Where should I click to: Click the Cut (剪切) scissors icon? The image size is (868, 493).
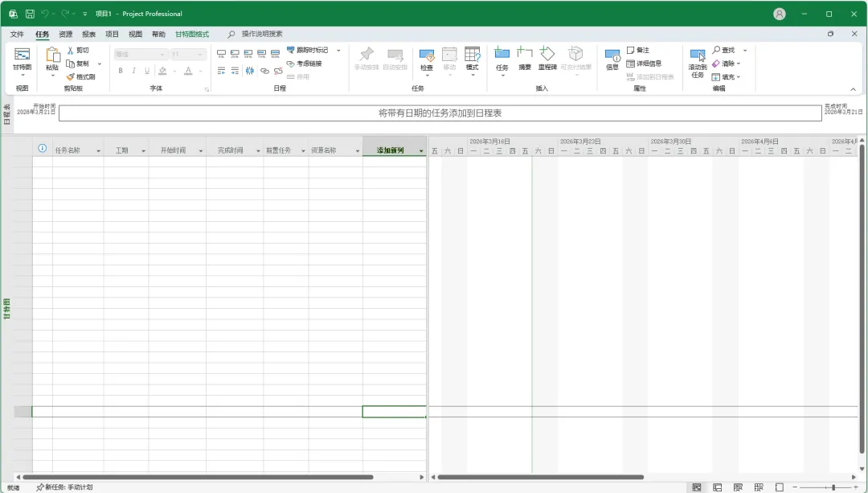pyautogui.click(x=70, y=51)
